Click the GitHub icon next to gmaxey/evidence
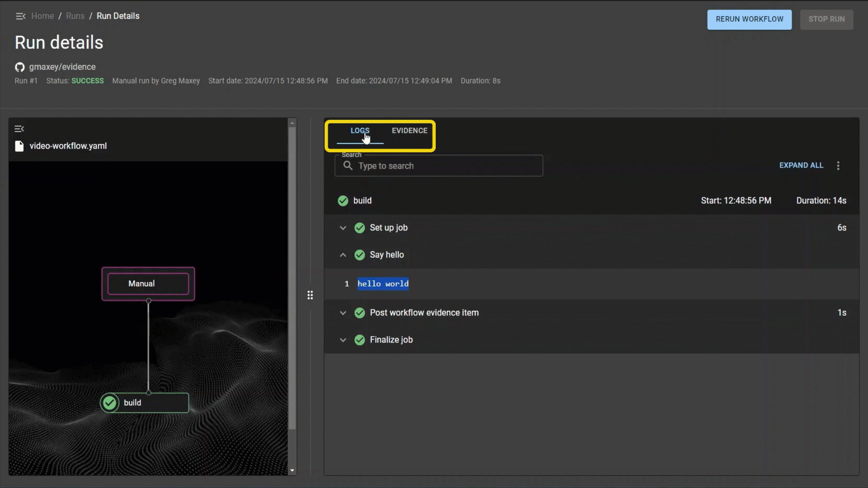Viewport: 868px width, 488px height. click(x=19, y=67)
